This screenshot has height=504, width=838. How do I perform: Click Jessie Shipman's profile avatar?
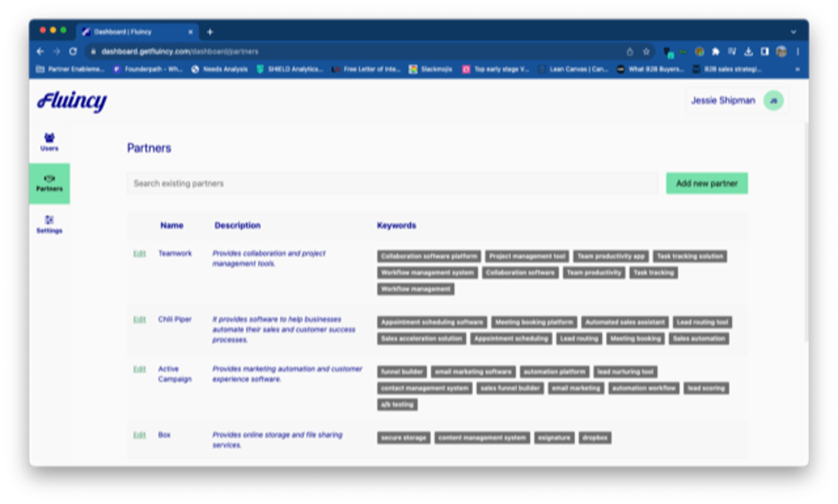773,101
